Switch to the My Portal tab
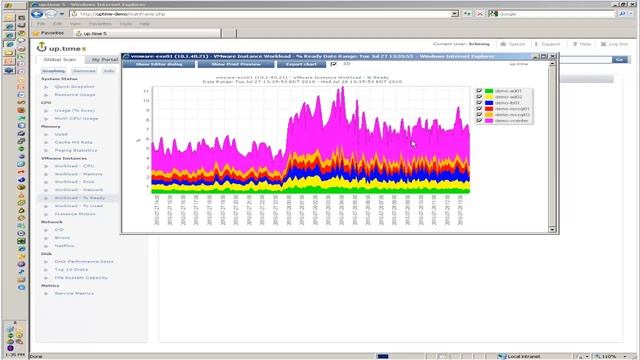Viewport: 640px width, 360px height. pyautogui.click(x=104, y=60)
